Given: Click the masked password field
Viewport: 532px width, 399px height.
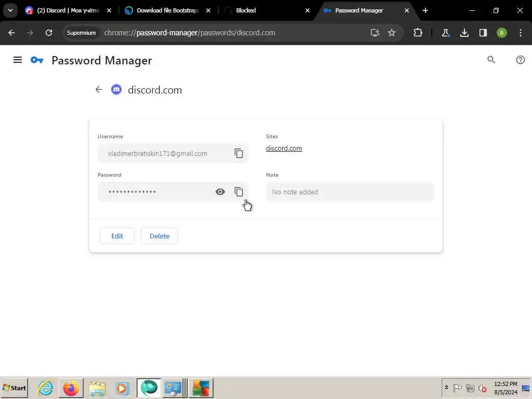Looking at the screenshot, I should coord(172,192).
